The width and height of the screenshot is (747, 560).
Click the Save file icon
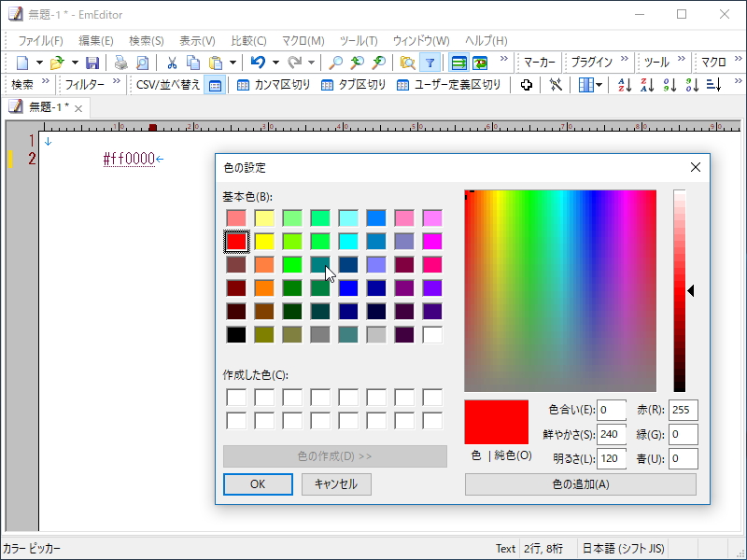(x=92, y=63)
